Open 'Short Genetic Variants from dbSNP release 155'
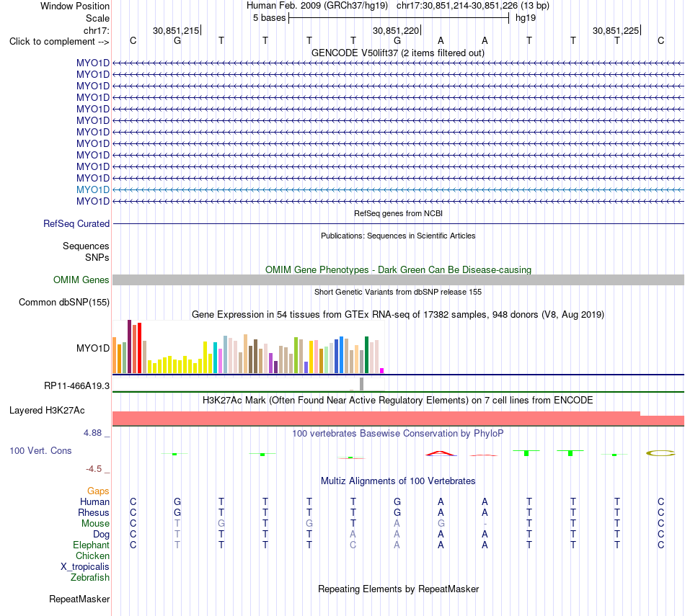Screen dimensions: 685x616 click(398, 292)
